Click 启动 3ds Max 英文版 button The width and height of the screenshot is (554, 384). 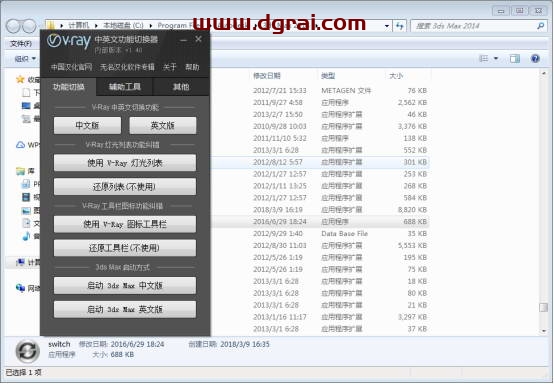(x=125, y=309)
